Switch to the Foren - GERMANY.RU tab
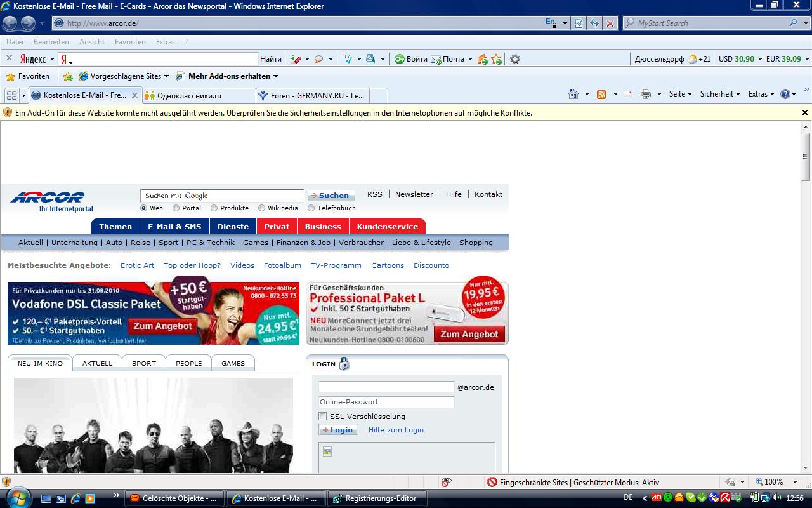Viewport: 812px width, 508px height. click(x=312, y=96)
